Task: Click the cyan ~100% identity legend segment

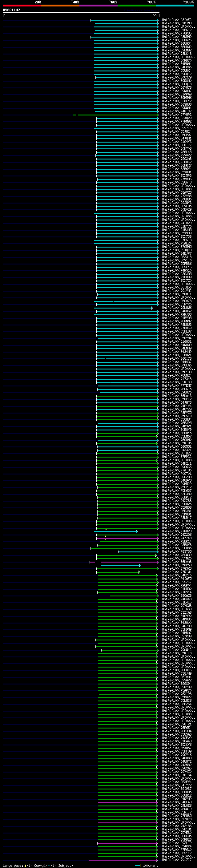Action: (x=175, y=6)
